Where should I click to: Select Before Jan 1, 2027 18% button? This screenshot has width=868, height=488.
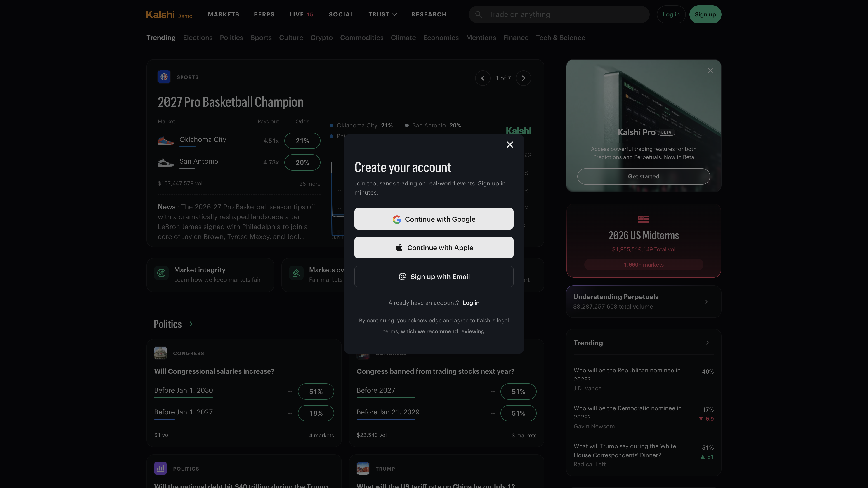[316, 413]
